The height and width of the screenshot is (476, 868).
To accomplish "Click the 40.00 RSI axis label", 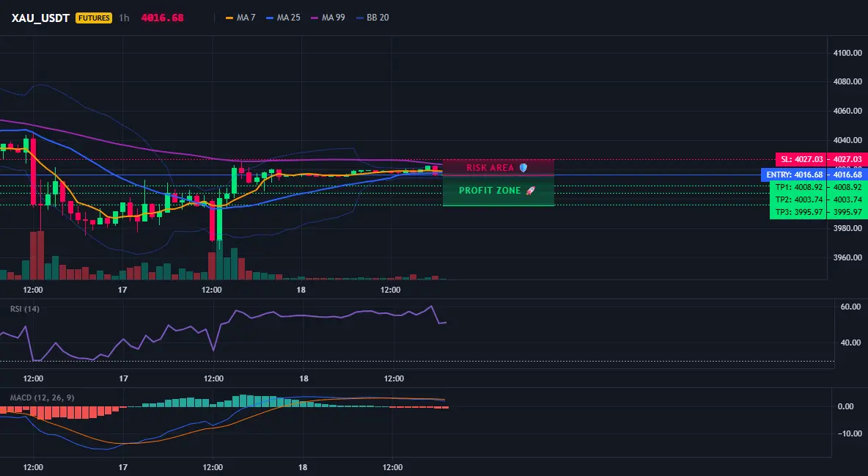I will [850, 343].
